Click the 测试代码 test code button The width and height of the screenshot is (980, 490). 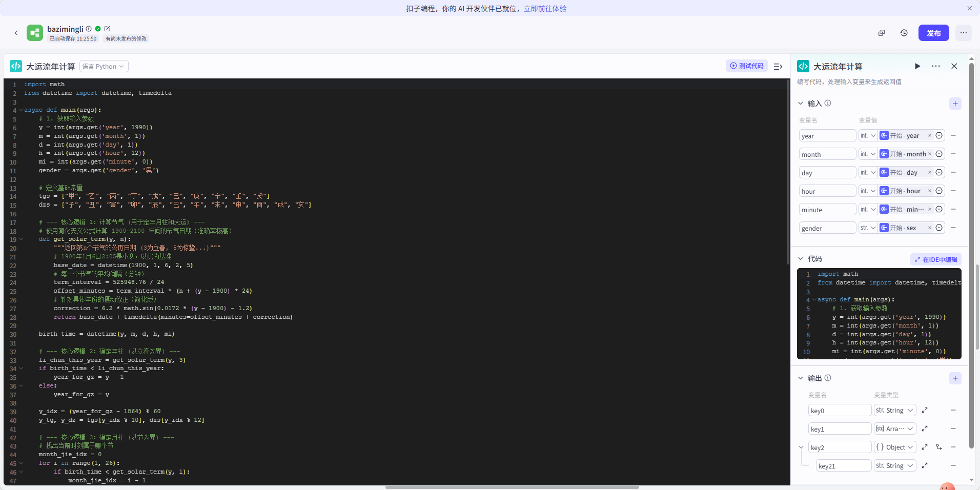coord(746,66)
